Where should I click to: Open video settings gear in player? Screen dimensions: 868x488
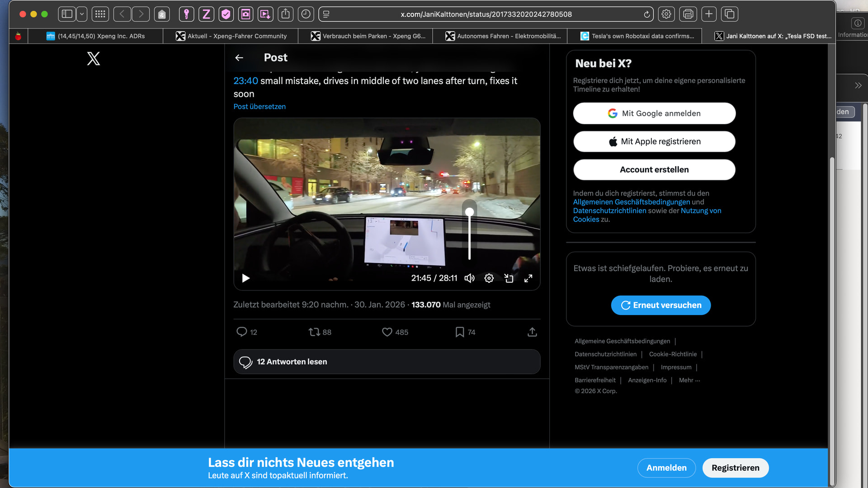tap(489, 278)
